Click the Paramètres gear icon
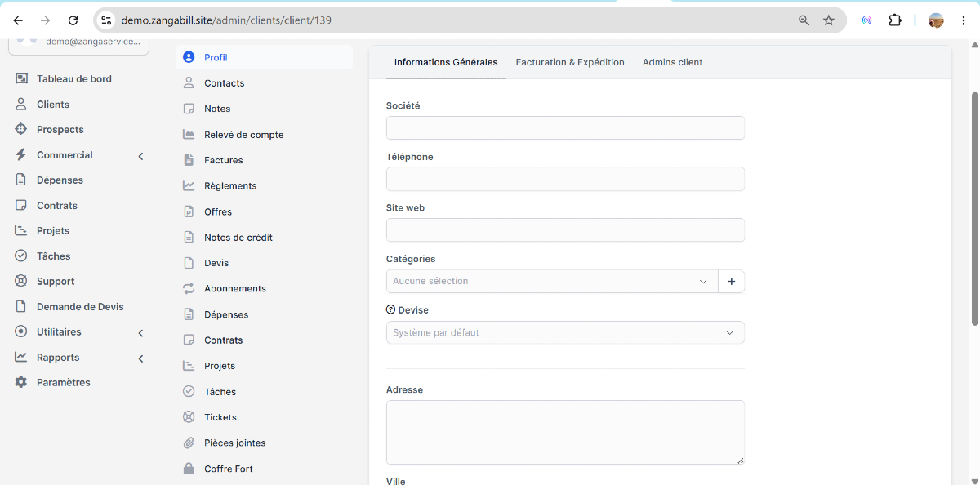 click(x=21, y=383)
